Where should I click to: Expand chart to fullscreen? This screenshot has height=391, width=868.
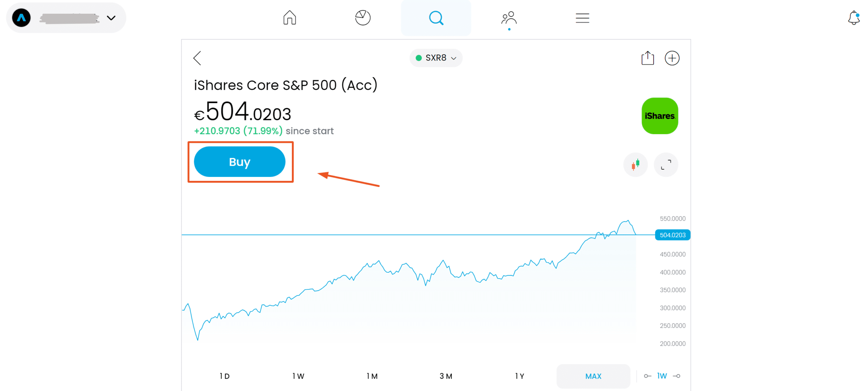[666, 165]
